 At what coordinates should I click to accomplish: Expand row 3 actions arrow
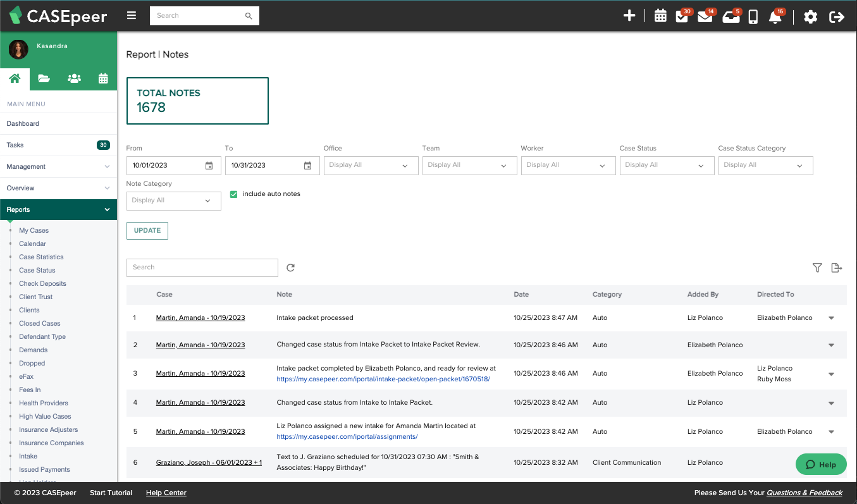pos(831,374)
